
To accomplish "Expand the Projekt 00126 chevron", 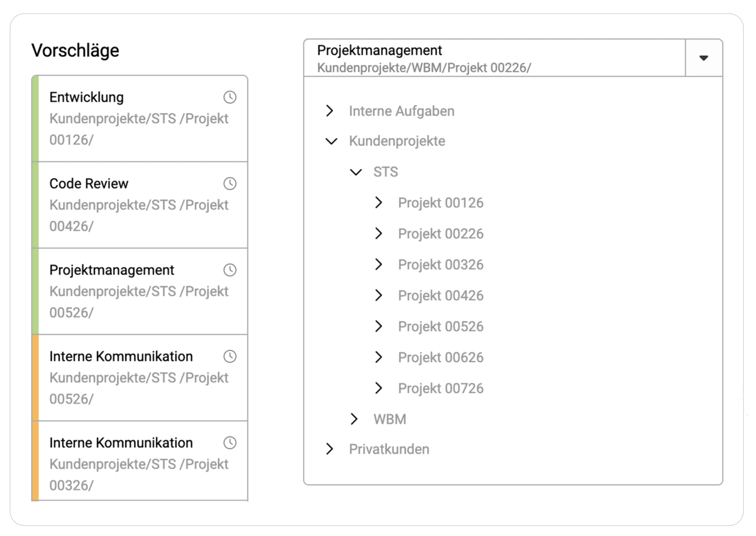I will (379, 203).
